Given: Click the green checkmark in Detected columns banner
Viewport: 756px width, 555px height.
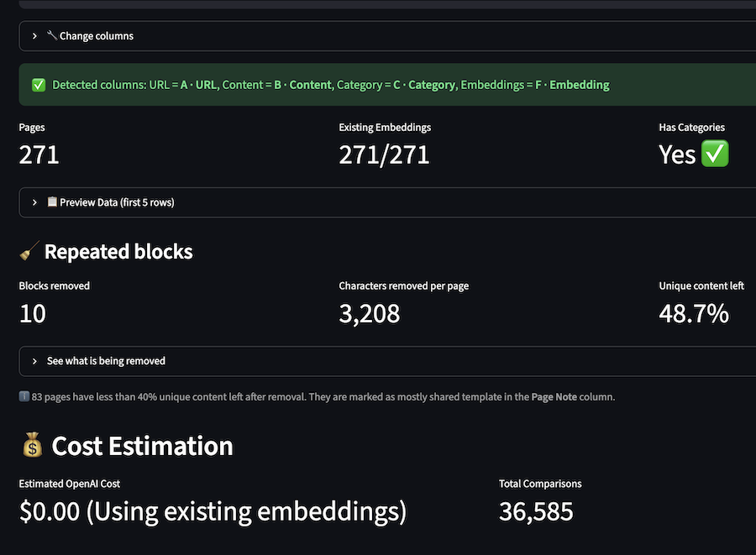Looking at the screenshot, I should point(39,86).
